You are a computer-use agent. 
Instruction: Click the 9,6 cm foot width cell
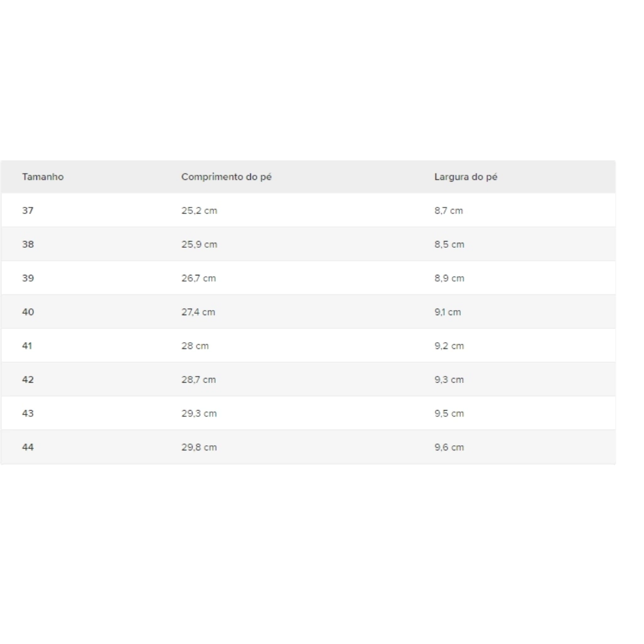tap(449, 447)
